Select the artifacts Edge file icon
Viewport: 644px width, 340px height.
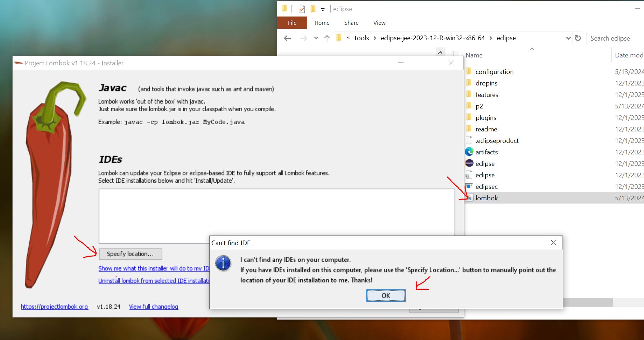(469, 152)
